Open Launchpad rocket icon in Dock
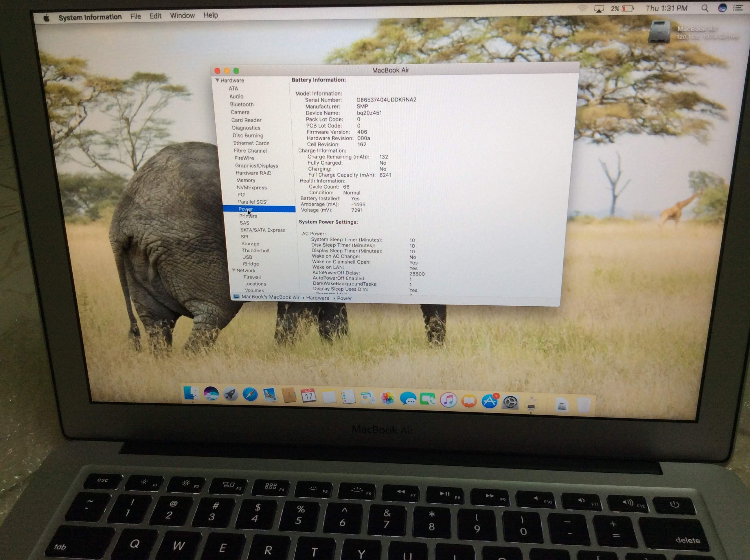The width and height of the screenshot is (750, 560). coord(231,394)
